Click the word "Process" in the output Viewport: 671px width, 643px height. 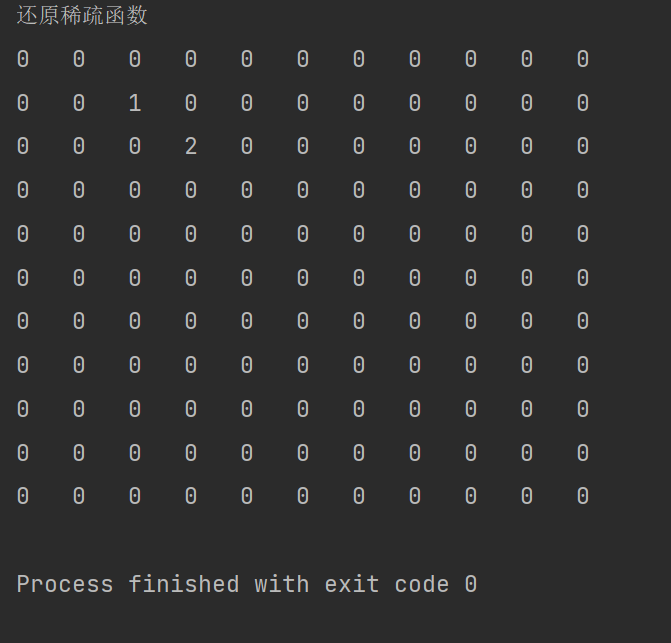(65, 584)
